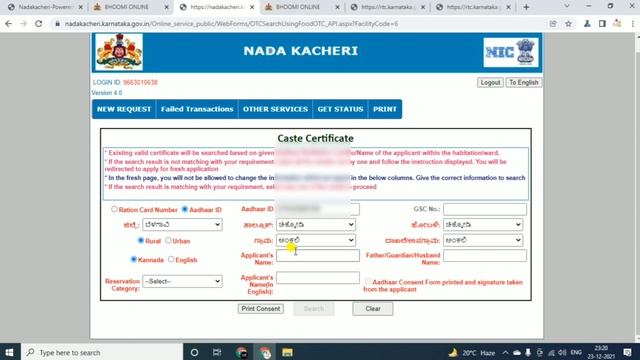Open Reservation Category dropdown
This screenshot has width=640, height=360.
pyautogui.click(x=182, y=281)
